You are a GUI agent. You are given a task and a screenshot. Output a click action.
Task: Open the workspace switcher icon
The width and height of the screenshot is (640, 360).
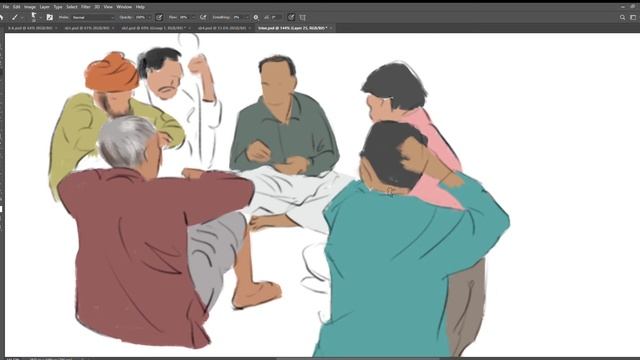coord(633,17)
